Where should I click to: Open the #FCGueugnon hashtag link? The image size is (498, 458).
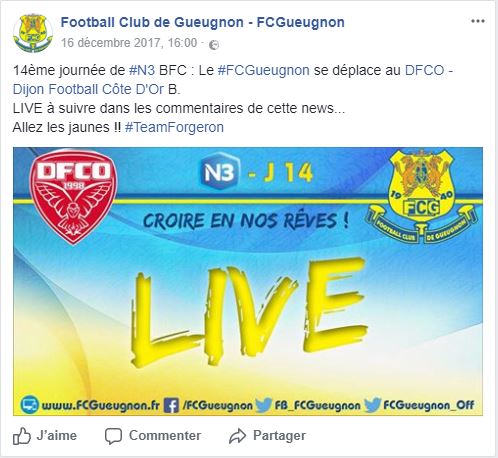(x=263, y=70)
